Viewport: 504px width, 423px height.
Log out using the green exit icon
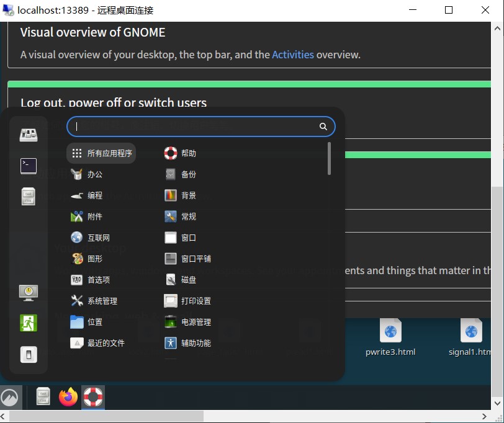coord(29,323)
